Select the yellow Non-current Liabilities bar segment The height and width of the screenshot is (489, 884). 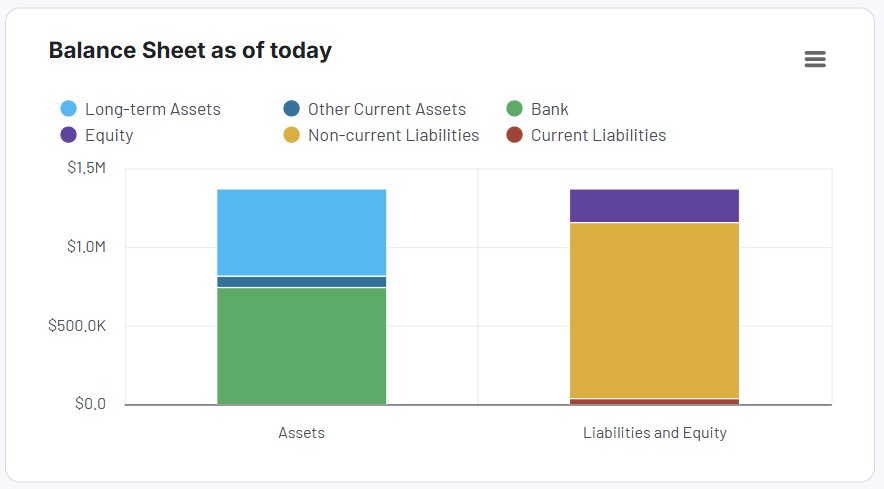click(x=655, y=311)
